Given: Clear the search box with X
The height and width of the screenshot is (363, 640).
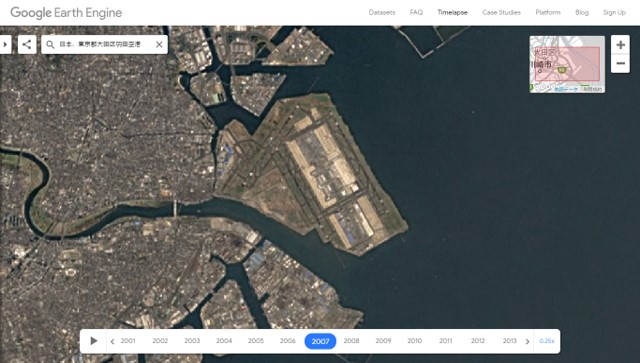Looking at the screenshot, I should (159, 44).
